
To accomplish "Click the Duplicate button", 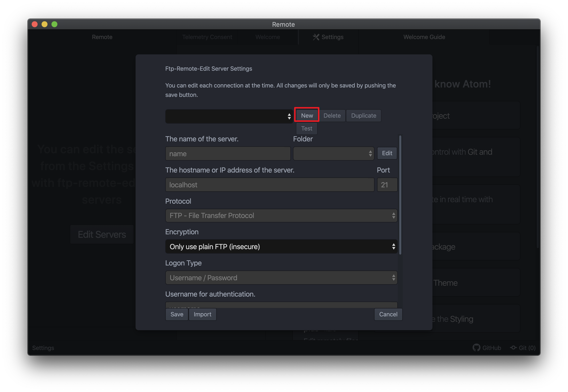I will click(x=363, y=115).
